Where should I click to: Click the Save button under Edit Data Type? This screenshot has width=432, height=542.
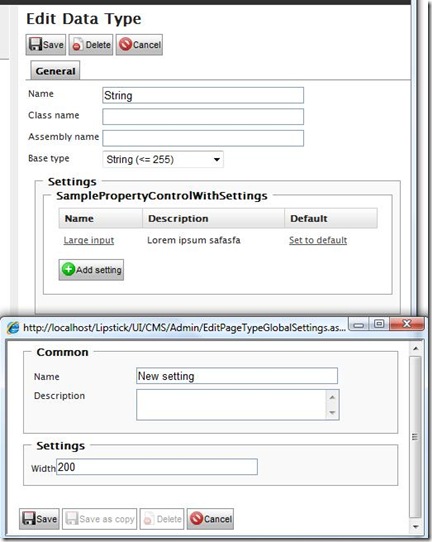[46, 45]
